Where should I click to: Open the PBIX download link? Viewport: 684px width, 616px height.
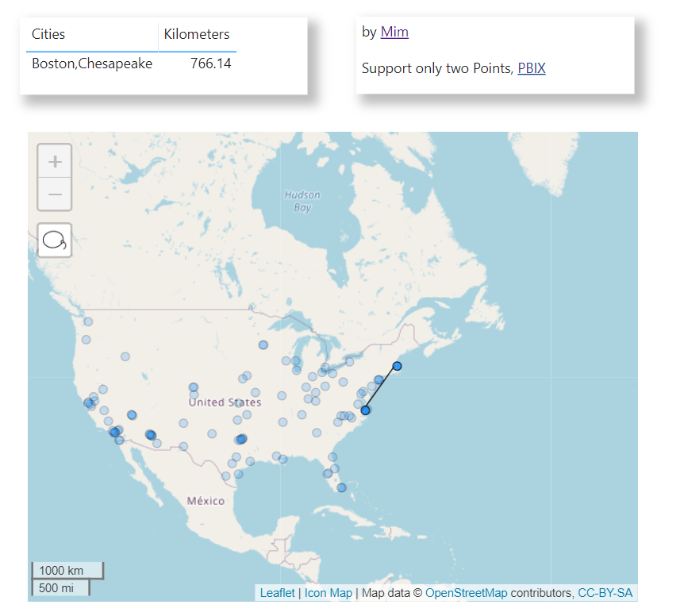(532, 68)
